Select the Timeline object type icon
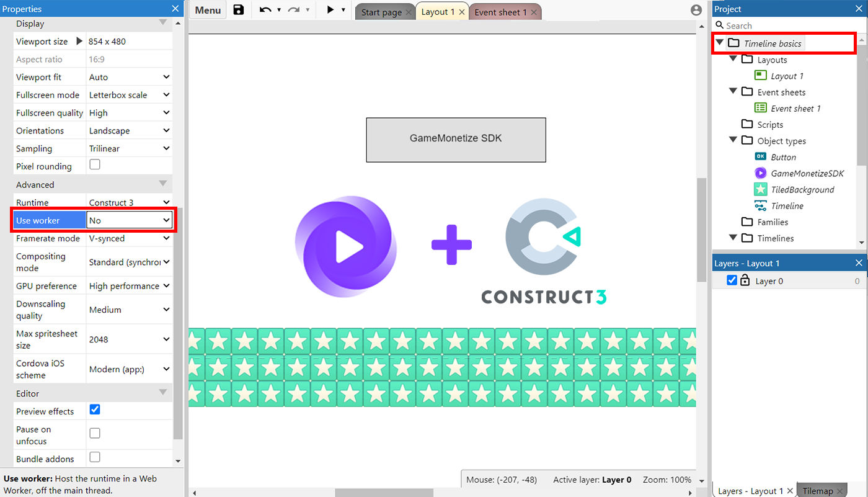 pyautogui.click(x=760, y=205)
